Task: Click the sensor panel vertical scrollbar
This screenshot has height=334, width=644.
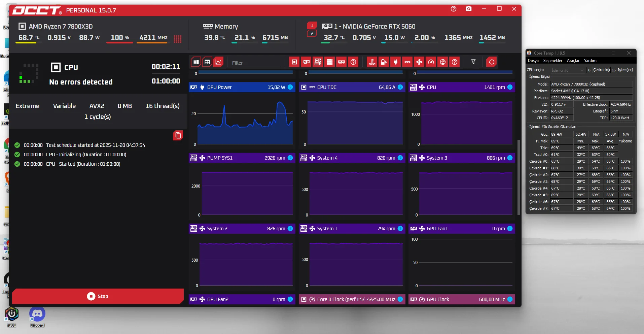Action: [x=518, y=177]
